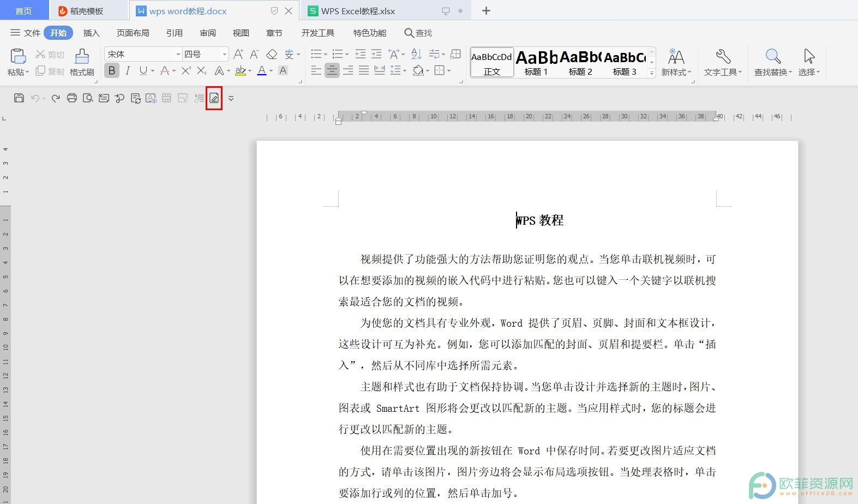858x504 pixels.
Task: Click the Print Preview magnifier icon
Action: 88,98
